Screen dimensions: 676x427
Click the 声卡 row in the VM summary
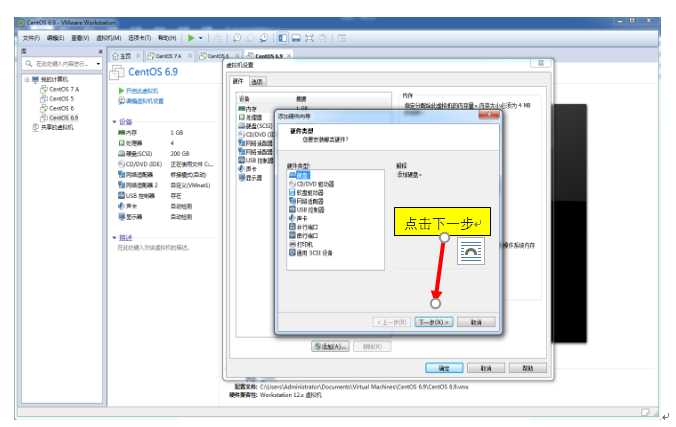(x=166, y=206)
